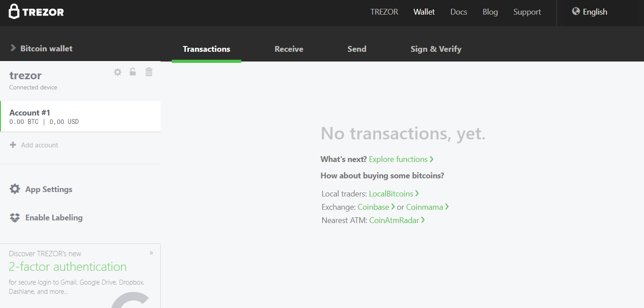Open App Settings
This screenshot has width=644, height=308.
41,189
